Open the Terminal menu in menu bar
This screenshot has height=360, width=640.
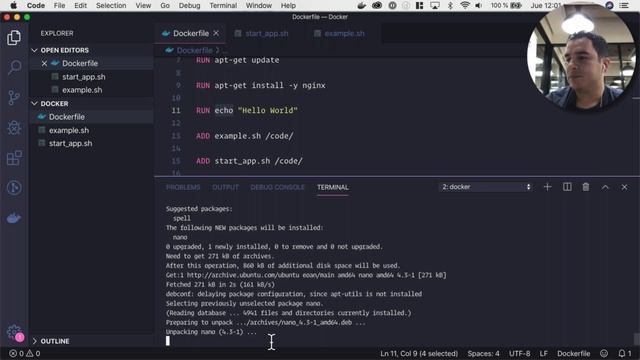pyautogui.click(x=223, y=5)
